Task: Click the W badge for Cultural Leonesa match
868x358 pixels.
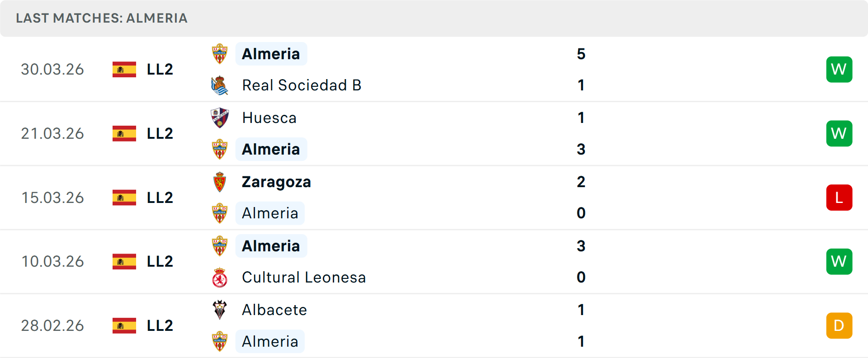Action: [x=839, y=261]
